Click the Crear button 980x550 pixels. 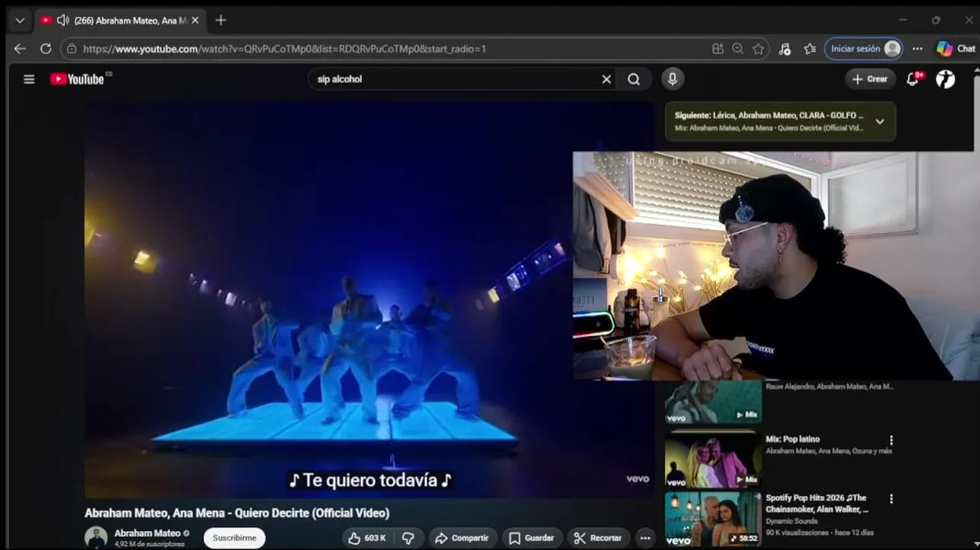[x=869, y=79]
